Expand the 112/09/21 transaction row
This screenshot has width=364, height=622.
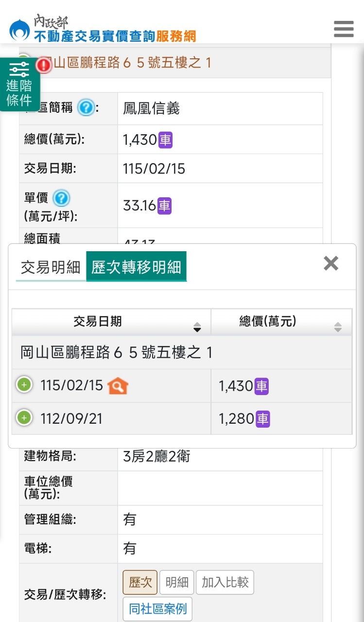click(24, 417)
